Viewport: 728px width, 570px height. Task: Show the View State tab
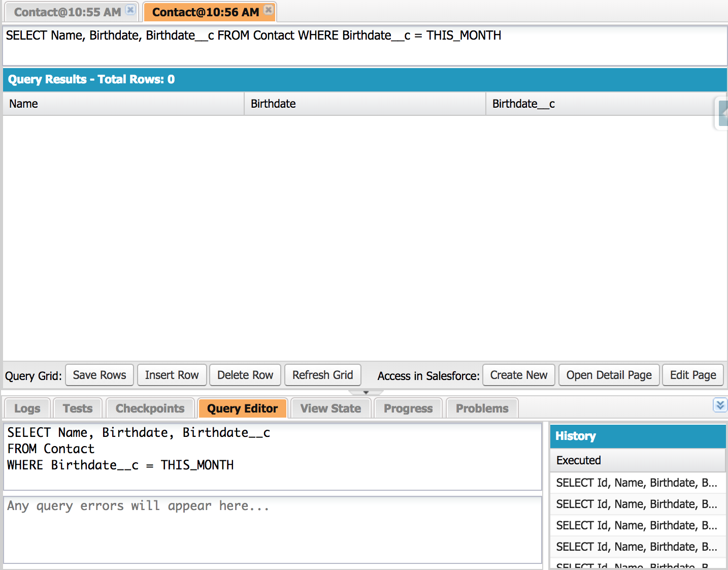point(331,408)
